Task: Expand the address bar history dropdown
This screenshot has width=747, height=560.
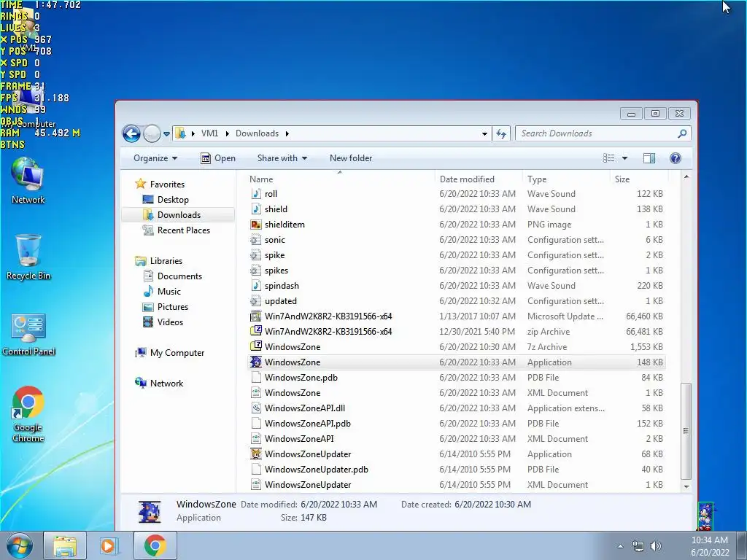Action: pyautogui.click(x=484, y=134)
